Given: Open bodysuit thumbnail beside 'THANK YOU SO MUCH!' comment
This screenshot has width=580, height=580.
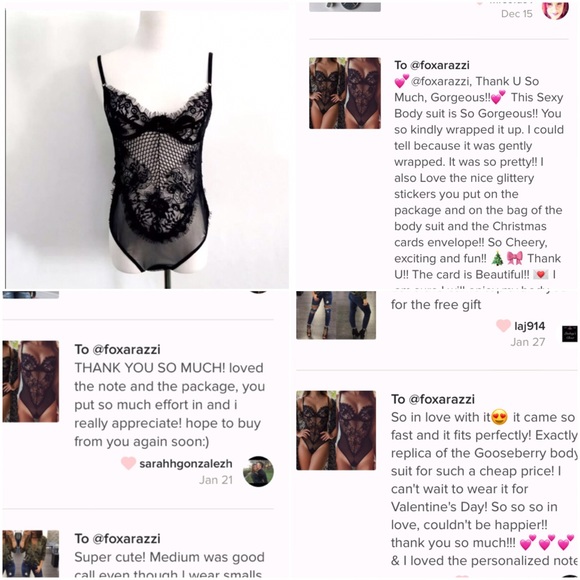Looking at the screenshot, I should 31,381.
